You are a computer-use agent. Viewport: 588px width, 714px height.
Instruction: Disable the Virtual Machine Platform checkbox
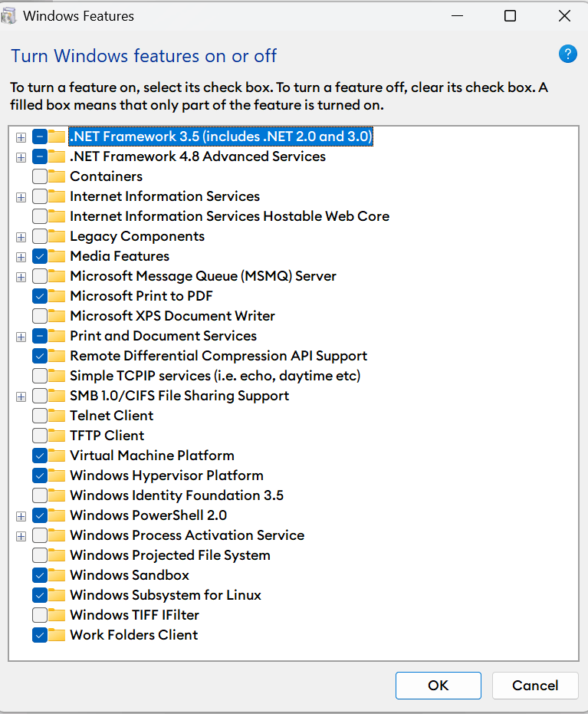40,456
